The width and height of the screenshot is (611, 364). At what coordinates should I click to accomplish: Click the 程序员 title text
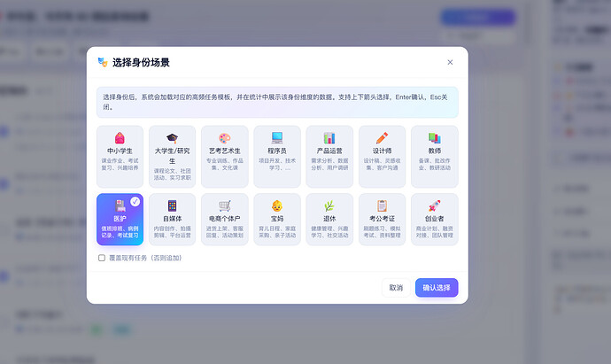277,151
